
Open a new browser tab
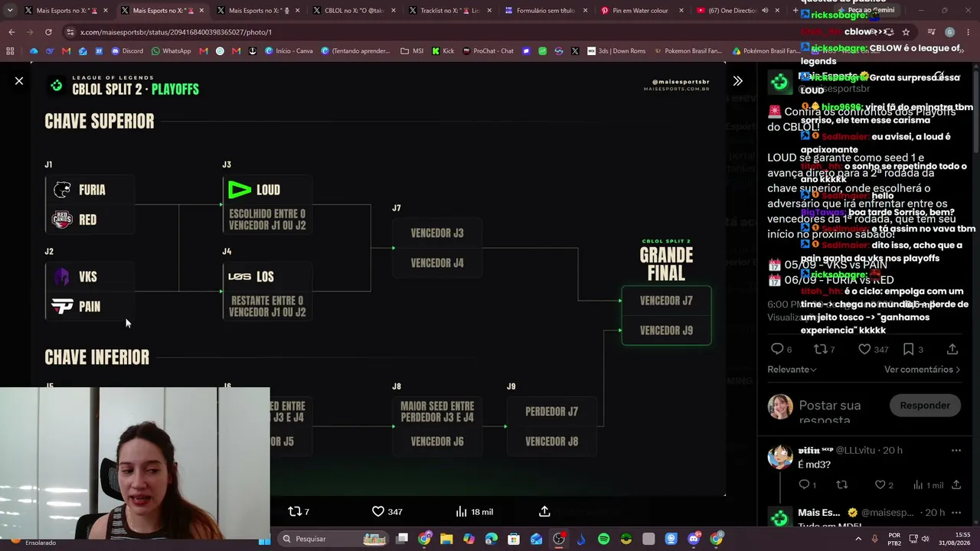[795, 11]
